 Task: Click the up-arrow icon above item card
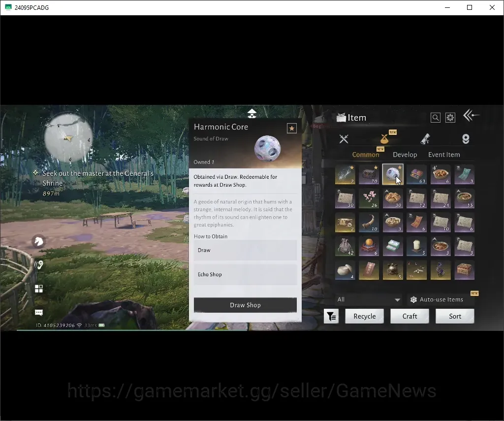pyautogui.click(x=252, y=113)
